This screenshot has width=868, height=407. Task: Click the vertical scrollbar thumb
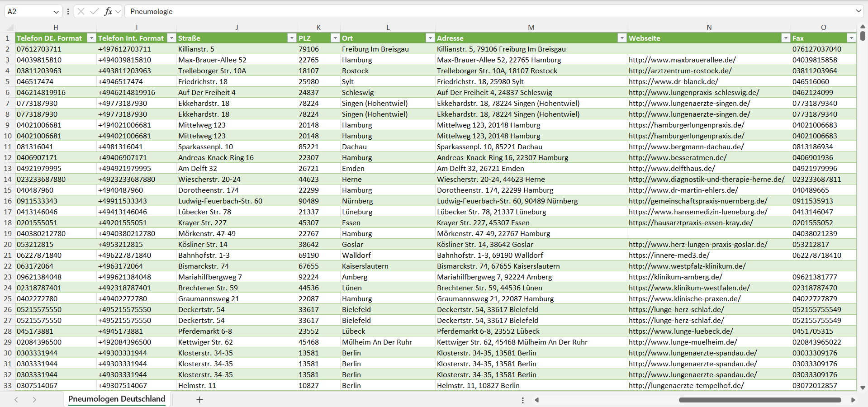pos(863,36)
